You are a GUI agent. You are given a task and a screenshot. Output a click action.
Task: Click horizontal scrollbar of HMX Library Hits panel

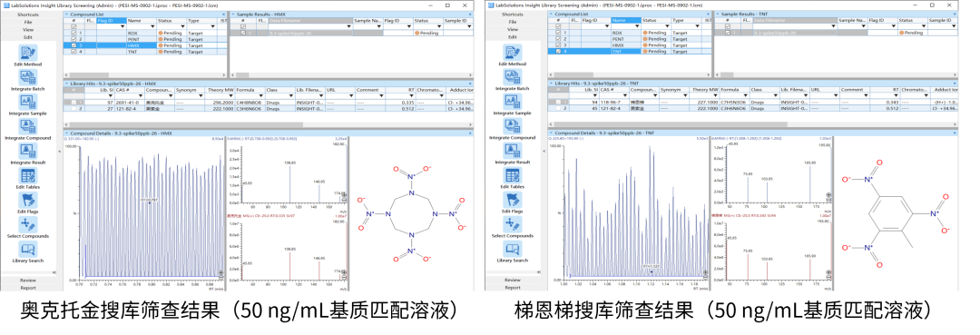pos(268,124)
